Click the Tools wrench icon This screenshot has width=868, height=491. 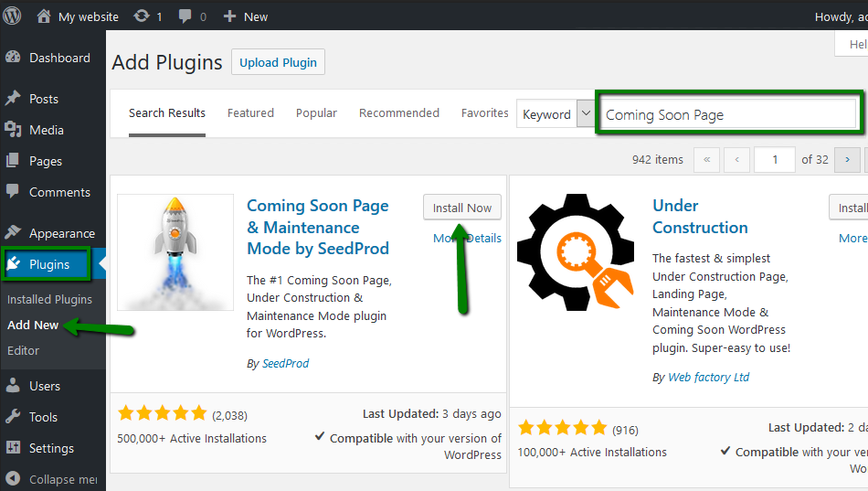[x=13, y=416]
